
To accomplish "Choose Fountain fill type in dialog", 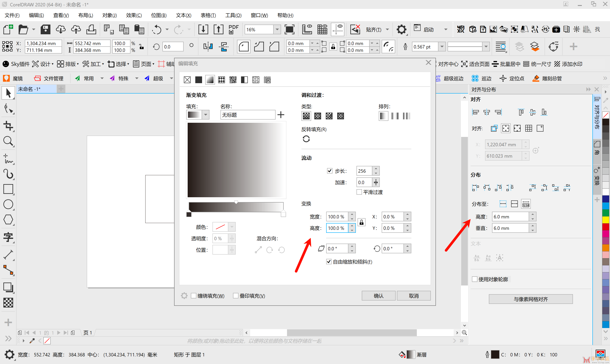I will click(x=210, y=80).
